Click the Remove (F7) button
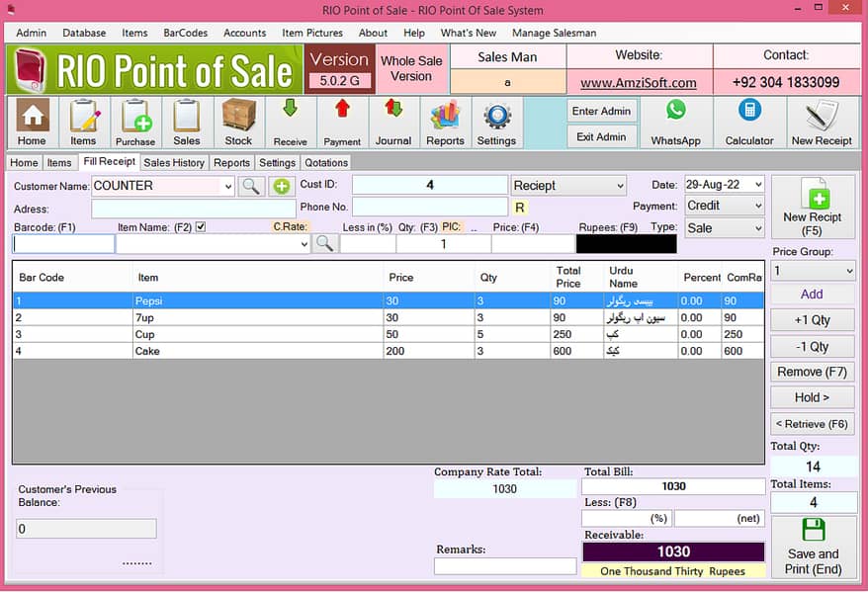868x593 pixels. pos(812,372)
